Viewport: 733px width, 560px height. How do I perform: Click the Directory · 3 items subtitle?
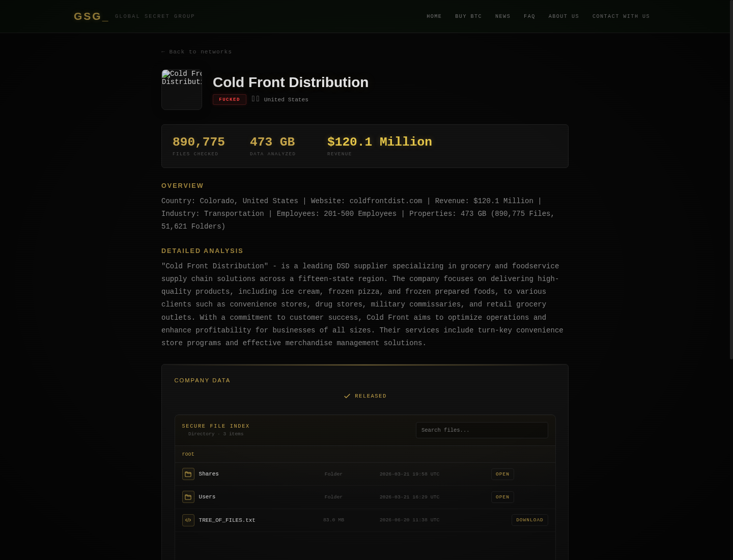click(x=216, y=434)
